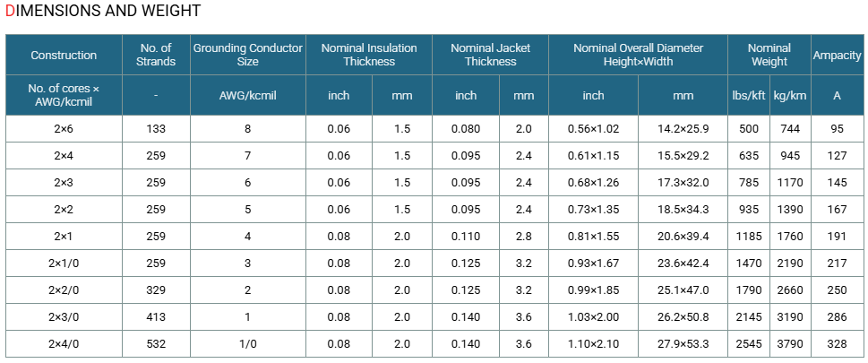Select the Ampacity column header
868x363 pixels.
(837, 55)
